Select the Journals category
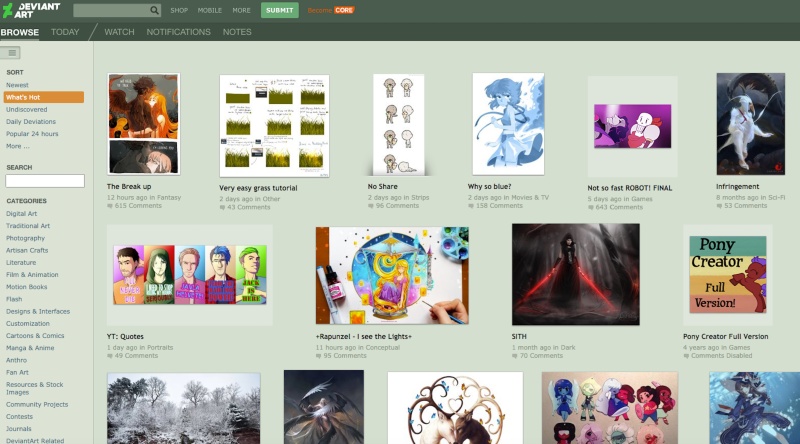The height and width of the screenshot is (444, 800). click(19, 429)
